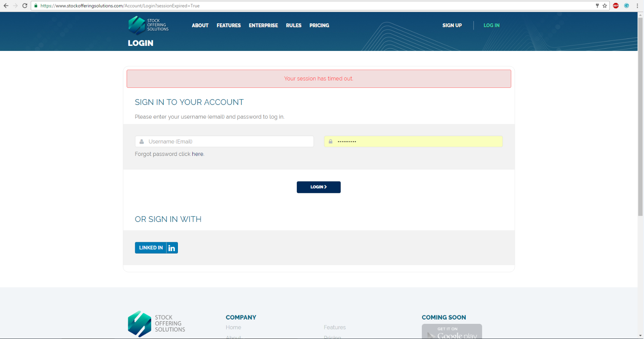Navigate to the ENTERPRISE page

263,25
